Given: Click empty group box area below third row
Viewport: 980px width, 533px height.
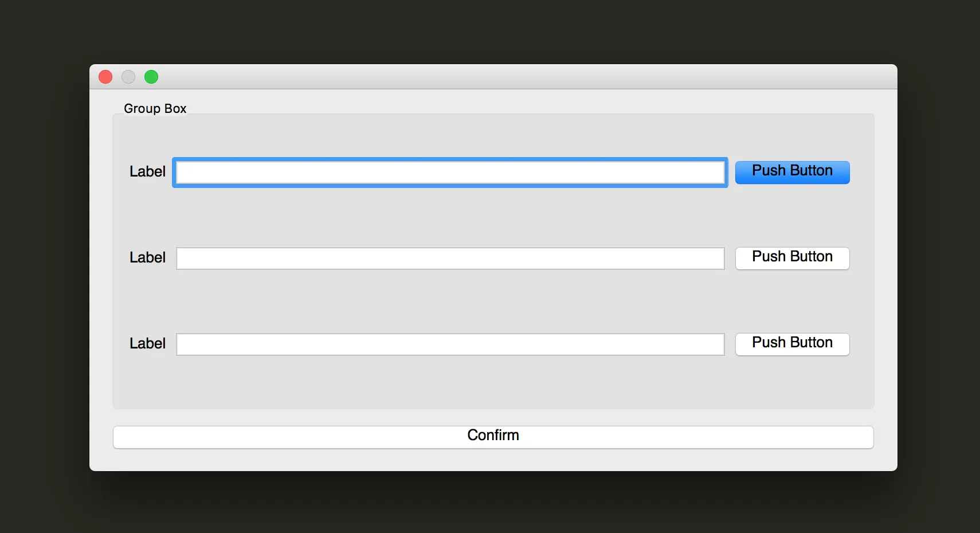Looking at the screenshot, I should coord(450,382).
